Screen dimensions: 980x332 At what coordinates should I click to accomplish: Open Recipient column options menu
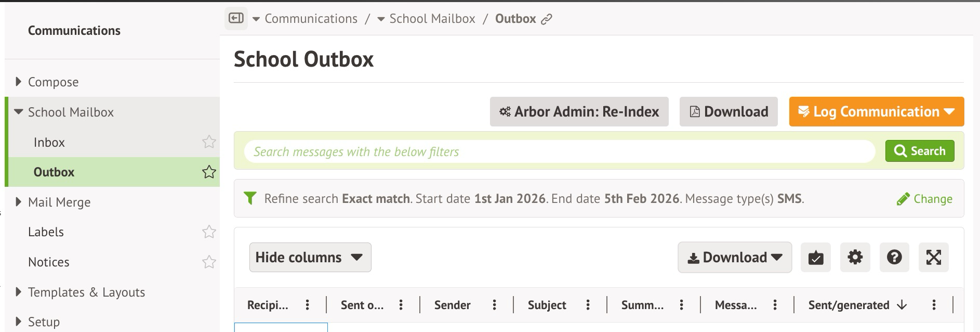(308, 305)
